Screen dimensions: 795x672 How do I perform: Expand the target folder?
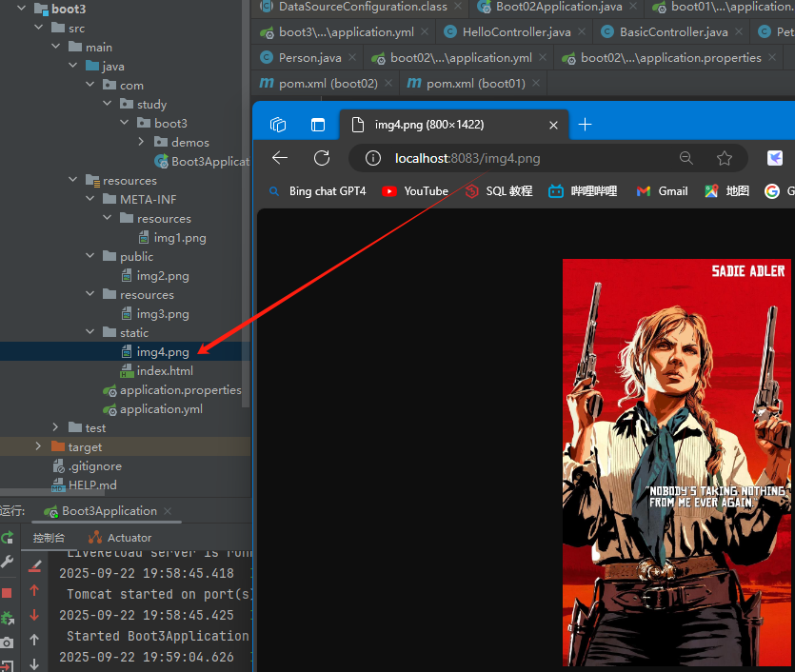click(x=38, y=446)
